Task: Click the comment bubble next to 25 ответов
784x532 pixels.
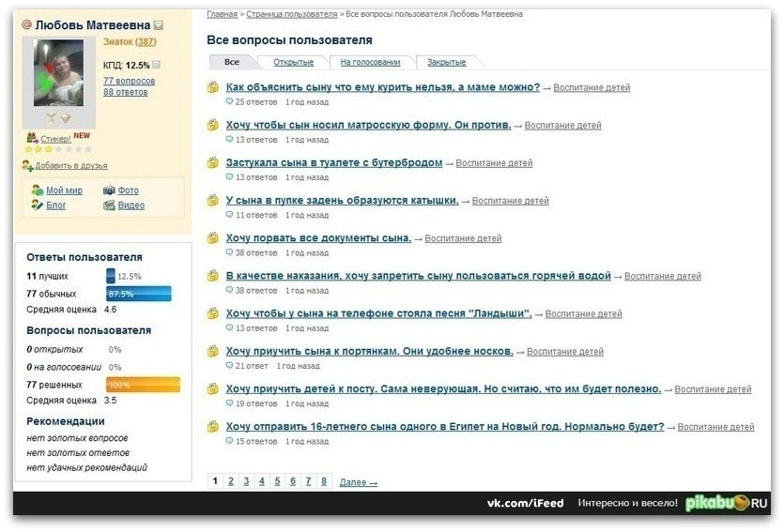Action: click(x=229, y=101)
